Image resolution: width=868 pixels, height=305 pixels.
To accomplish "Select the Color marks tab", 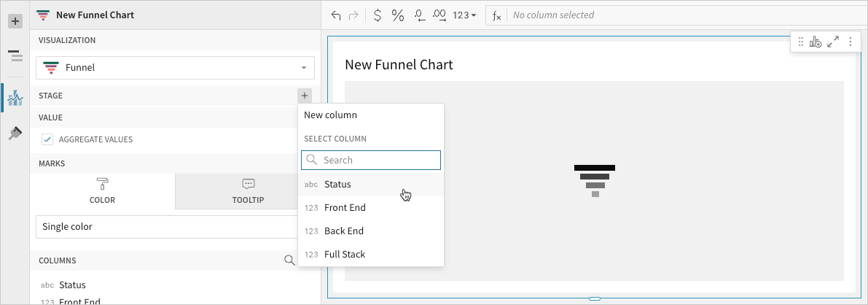I will [x=102, y=191].
